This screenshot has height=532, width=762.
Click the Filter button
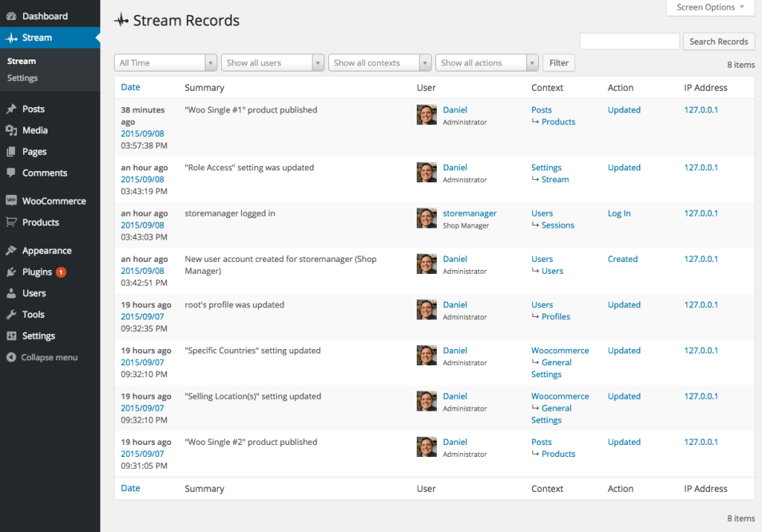pos(558,63)
